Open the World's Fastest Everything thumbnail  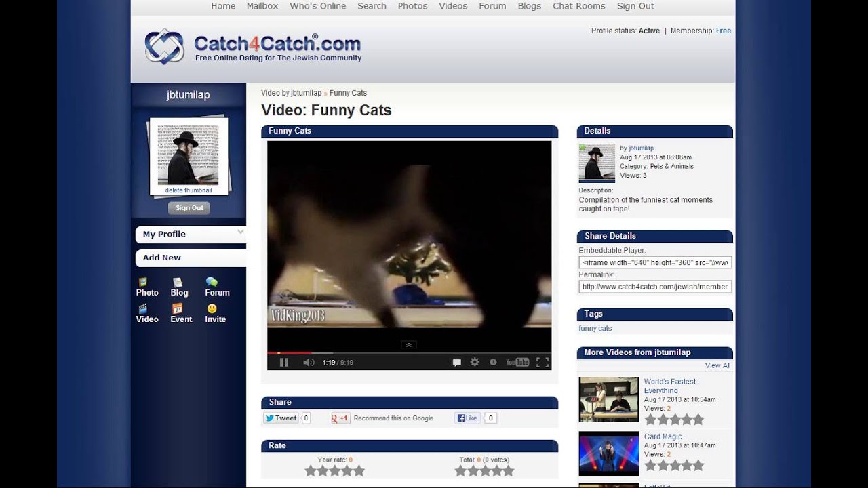point(609,399)
